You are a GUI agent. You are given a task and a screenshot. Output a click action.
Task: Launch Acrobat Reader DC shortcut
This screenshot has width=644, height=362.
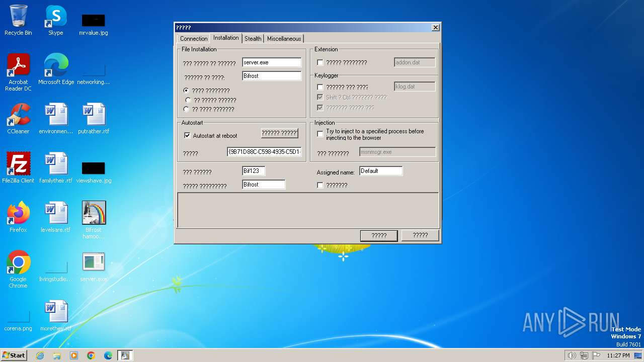[18, 72]
